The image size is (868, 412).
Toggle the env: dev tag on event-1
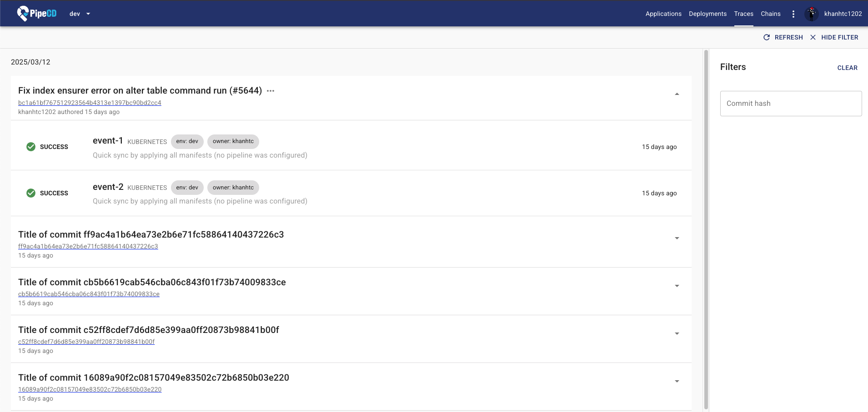coord(187,141)
